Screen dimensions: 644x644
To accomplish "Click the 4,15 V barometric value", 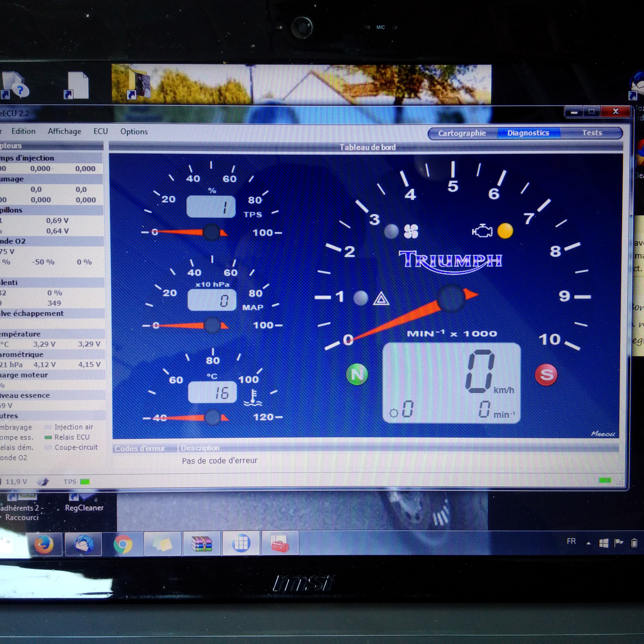I will tap(89, 365).
